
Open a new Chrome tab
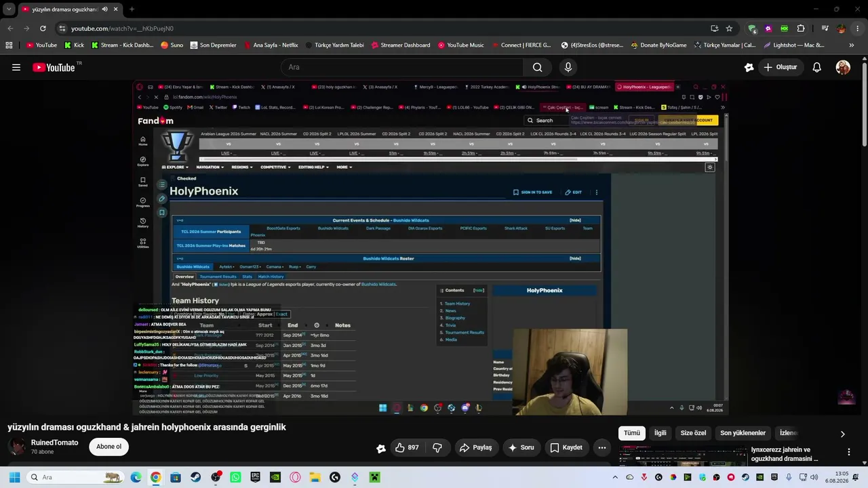point(132,9)
